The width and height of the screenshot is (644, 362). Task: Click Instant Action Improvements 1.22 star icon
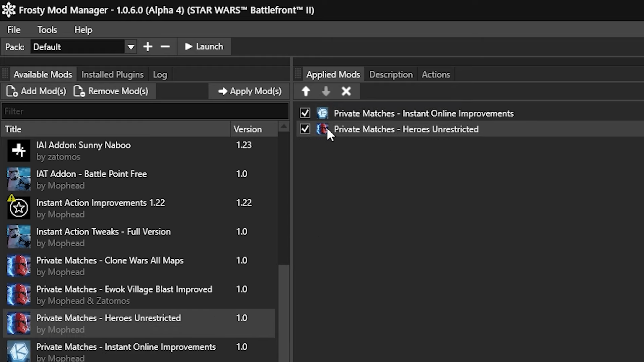tap(19, 208)
